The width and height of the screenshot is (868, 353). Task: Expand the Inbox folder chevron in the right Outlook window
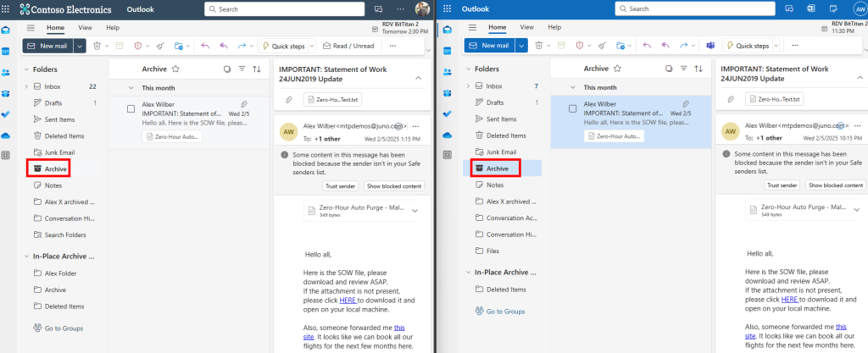468,86
